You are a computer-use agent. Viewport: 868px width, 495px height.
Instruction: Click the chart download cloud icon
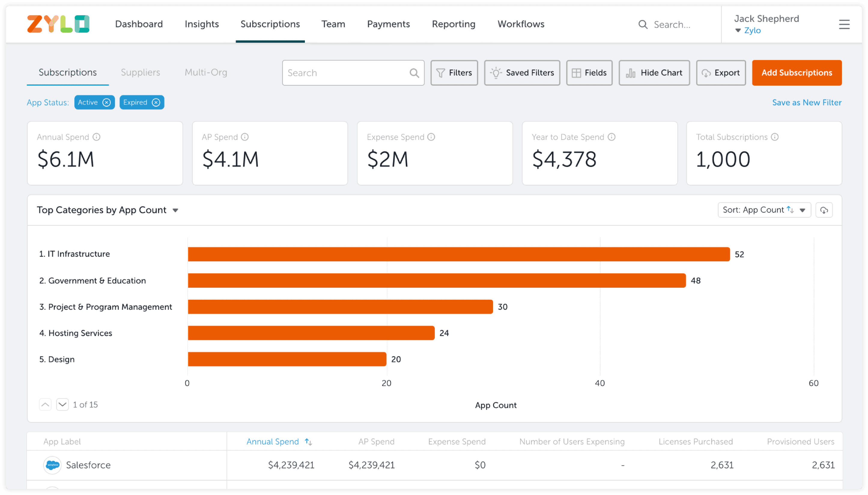(824, 210)
